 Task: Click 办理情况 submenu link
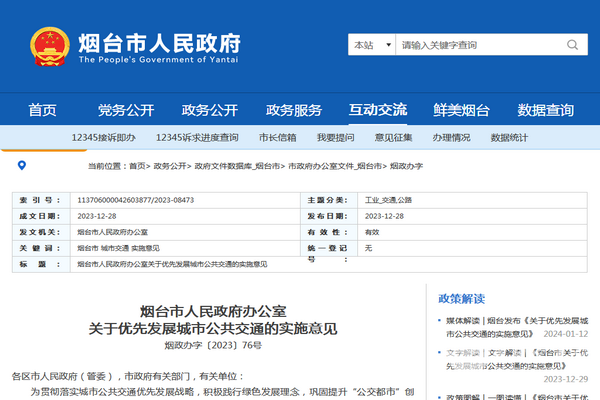(x=451, y=137)
